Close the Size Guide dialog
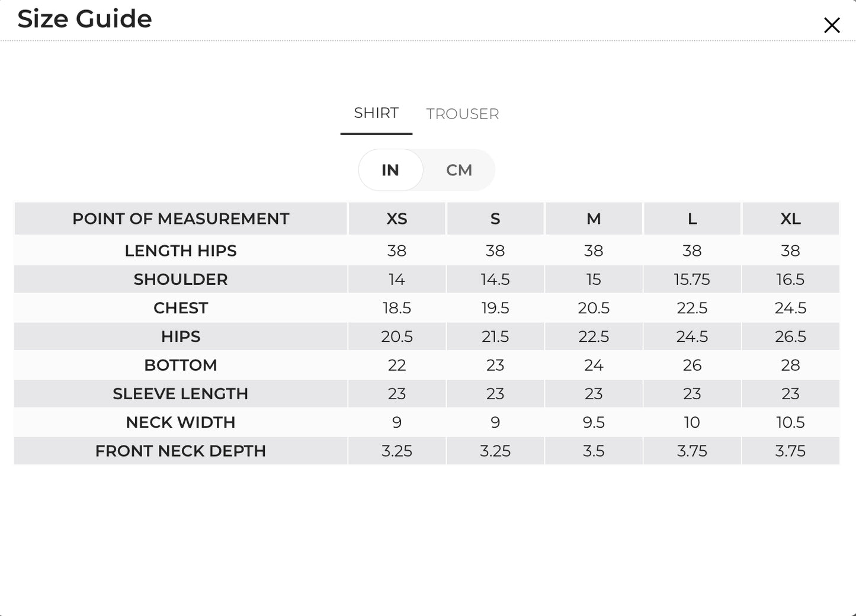The image size is (856, 616). coord(832,25)
